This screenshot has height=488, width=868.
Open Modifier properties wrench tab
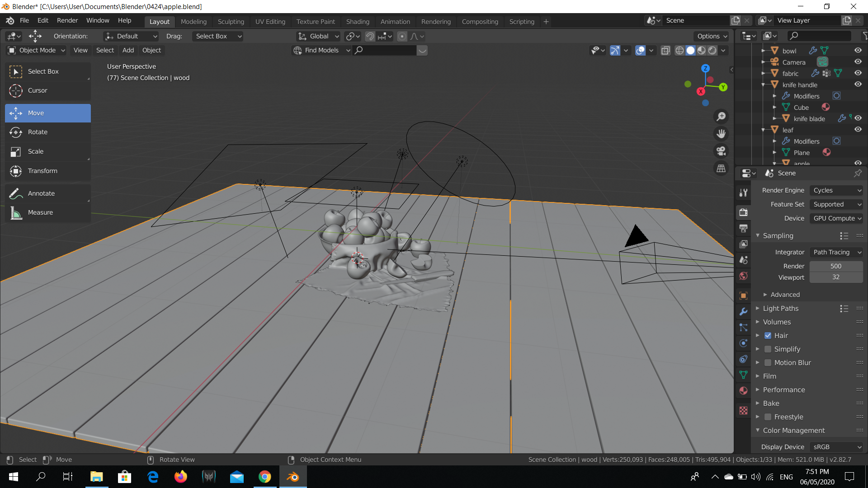pyautogui.click(x=743, y=312)
